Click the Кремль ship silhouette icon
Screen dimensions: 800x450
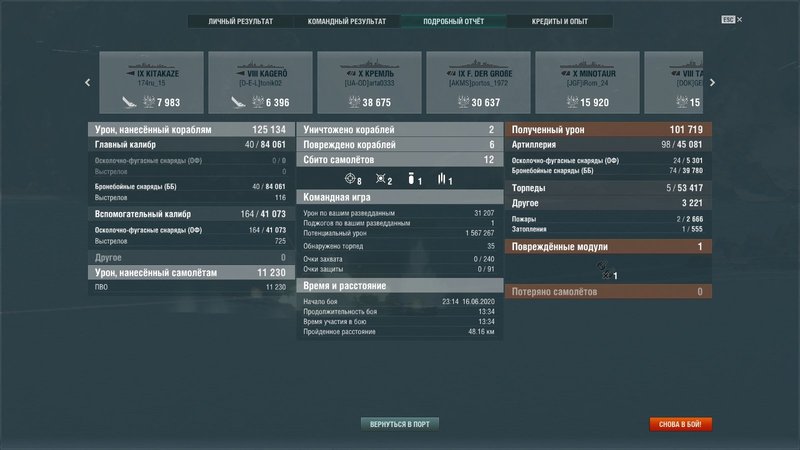369,65
